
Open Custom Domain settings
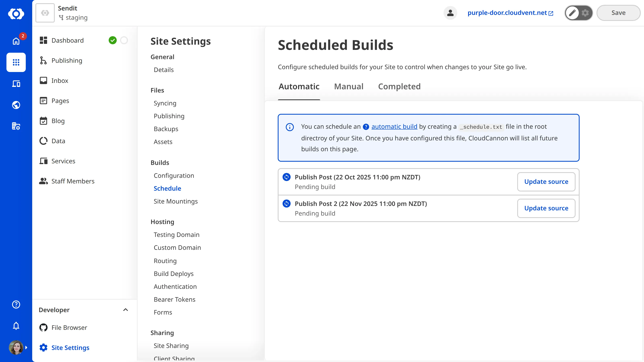point(177,248)
